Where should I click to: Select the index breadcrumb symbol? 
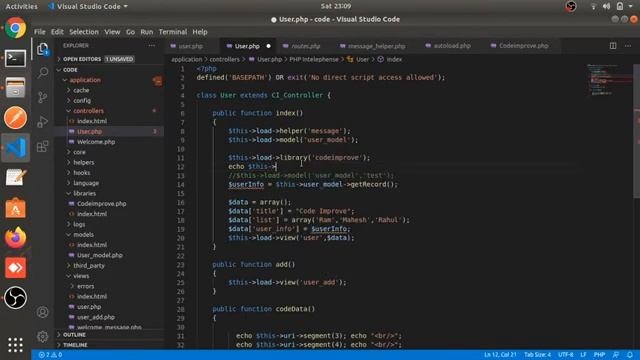tap(394, 60)
